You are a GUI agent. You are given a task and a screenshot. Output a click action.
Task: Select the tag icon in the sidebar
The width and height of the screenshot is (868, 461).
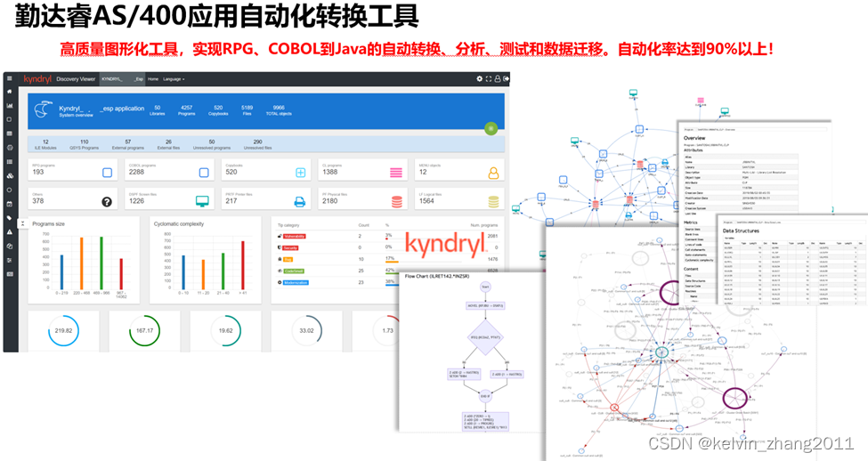(10, 218)
